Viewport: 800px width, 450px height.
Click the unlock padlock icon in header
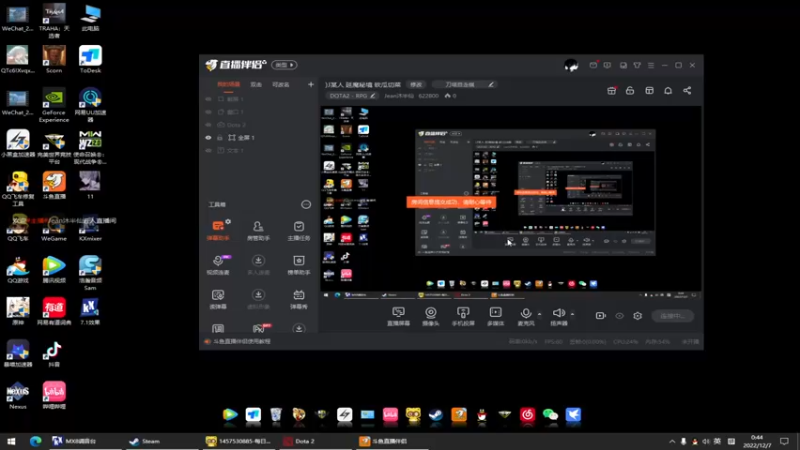click(630, 90)
